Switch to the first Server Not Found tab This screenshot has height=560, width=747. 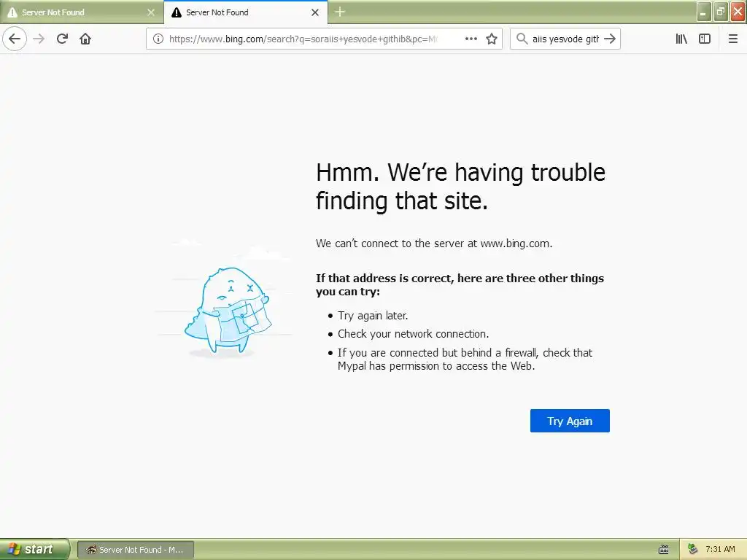[x=76, y=12]
